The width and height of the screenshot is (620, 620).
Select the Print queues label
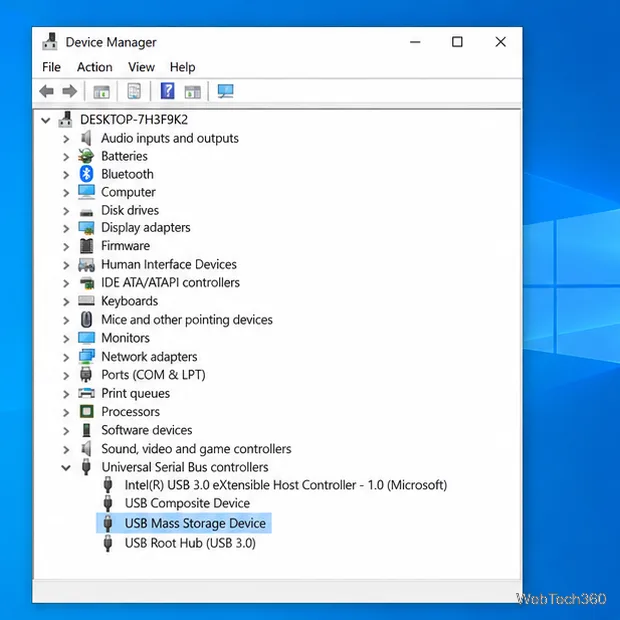click(136, 393)
